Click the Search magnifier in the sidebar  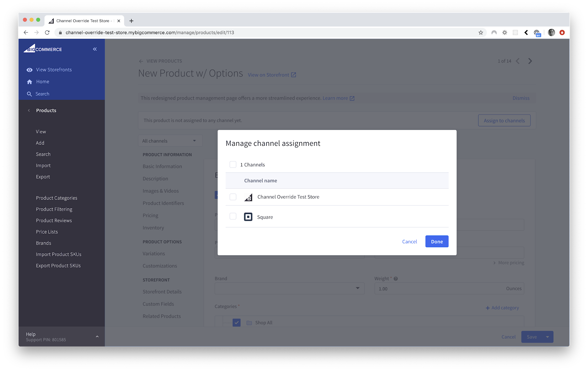29,94
